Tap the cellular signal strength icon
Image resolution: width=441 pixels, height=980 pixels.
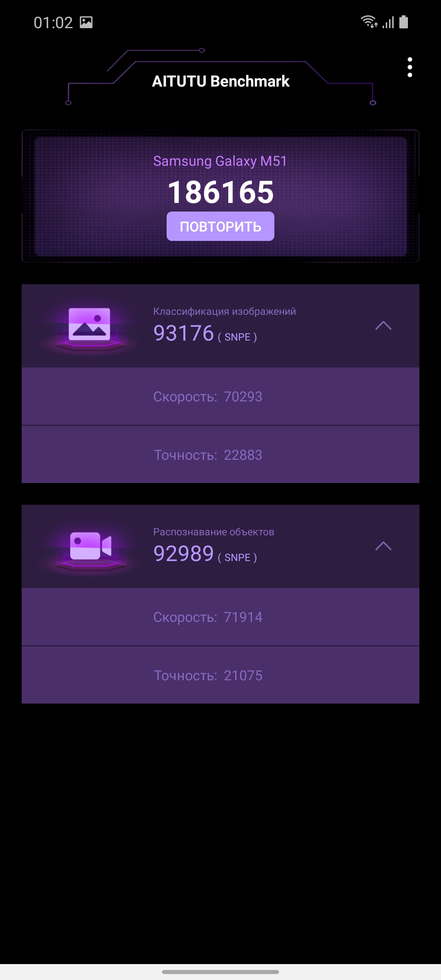click(x=388, y=22)
